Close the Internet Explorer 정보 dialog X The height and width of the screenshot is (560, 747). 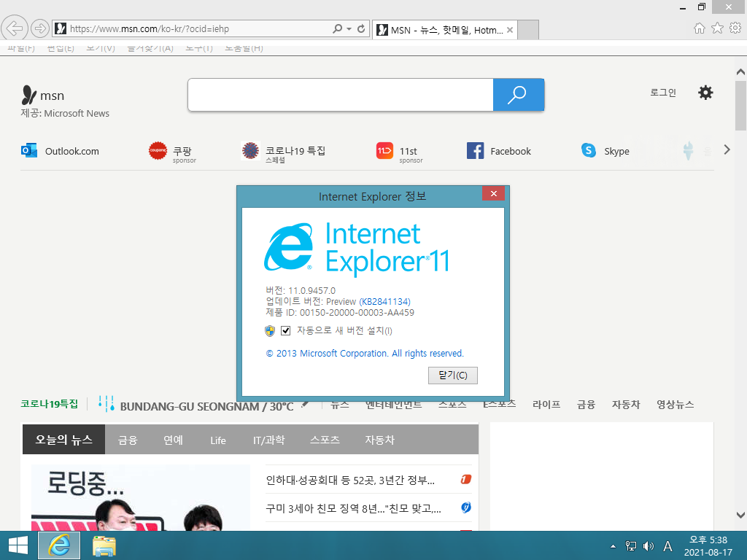pyautogui.click(x=494, y=193)
